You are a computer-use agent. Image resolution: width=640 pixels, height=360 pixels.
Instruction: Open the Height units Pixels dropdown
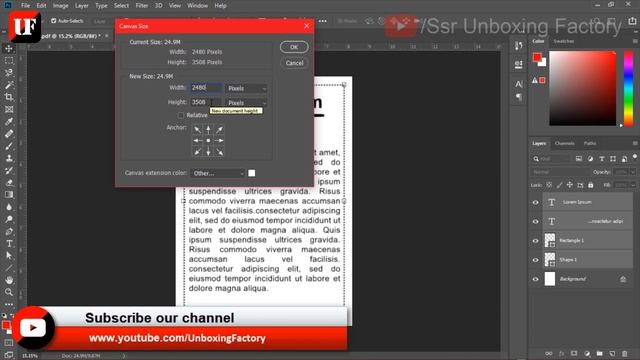(x=247, y=103)
